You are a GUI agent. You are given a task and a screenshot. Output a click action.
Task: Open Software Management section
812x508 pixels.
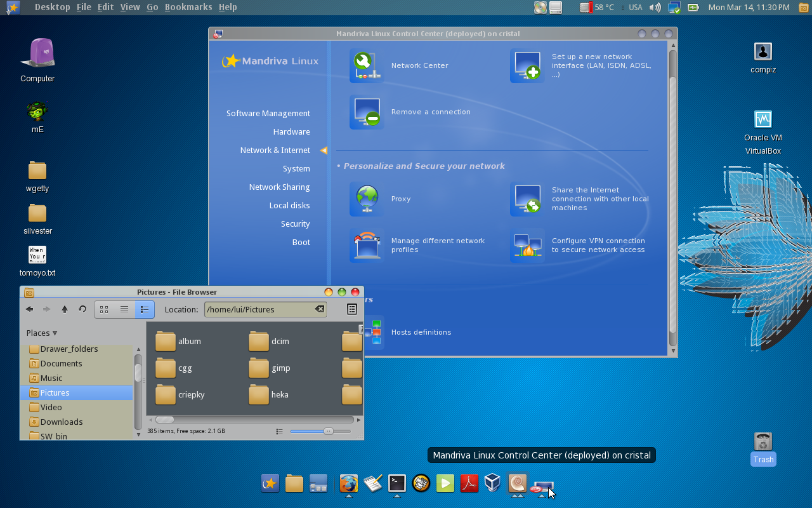tap(268, 113)
